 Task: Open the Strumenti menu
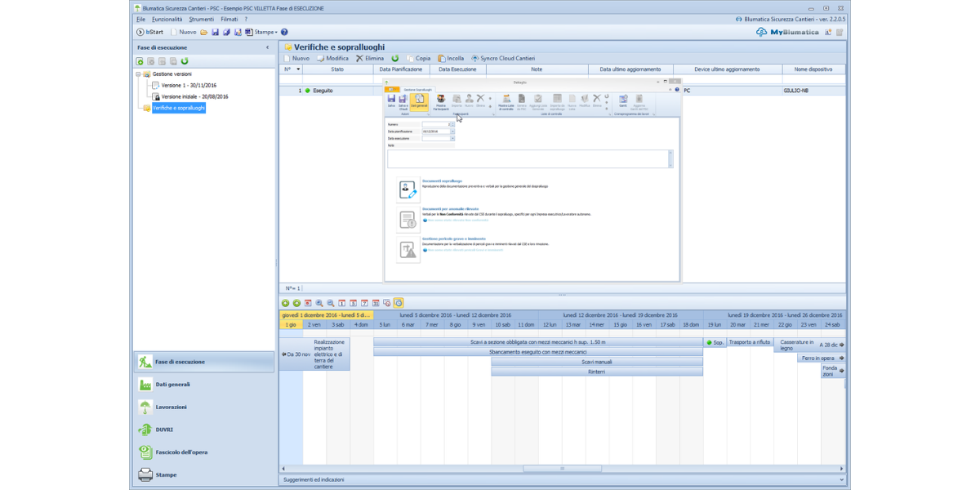click(x=201, y=19)
